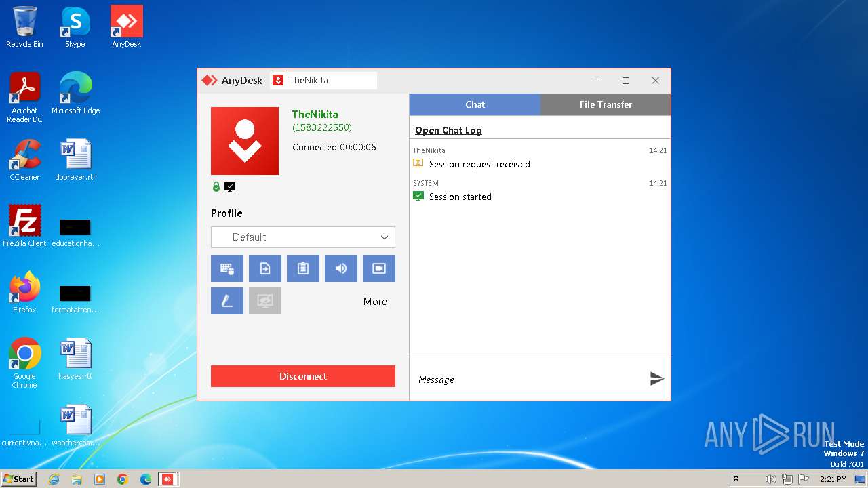This screenshot has height=488, width=868.
Task: Open Firefox desktop shortcut
Action: coord(24,292)
